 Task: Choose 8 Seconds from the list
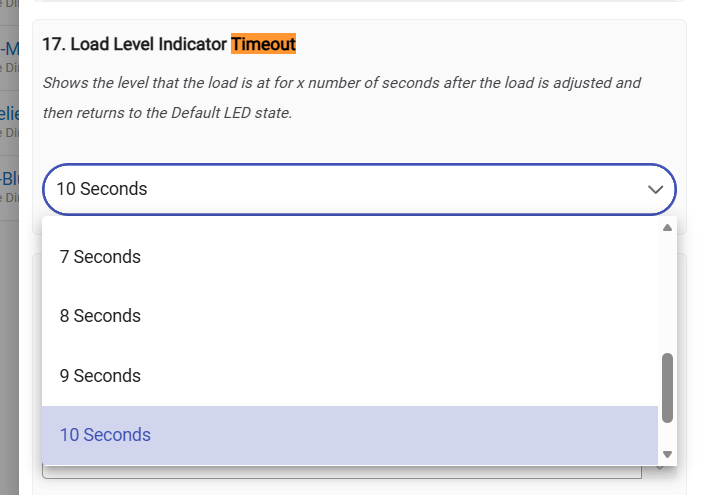click(x=100, y=316)
